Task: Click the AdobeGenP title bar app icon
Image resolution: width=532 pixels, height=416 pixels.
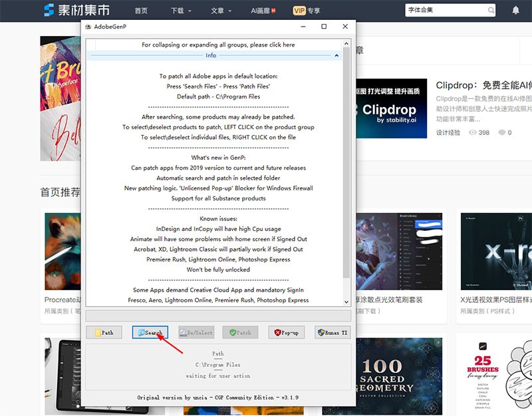Action: tap(88, 27)
